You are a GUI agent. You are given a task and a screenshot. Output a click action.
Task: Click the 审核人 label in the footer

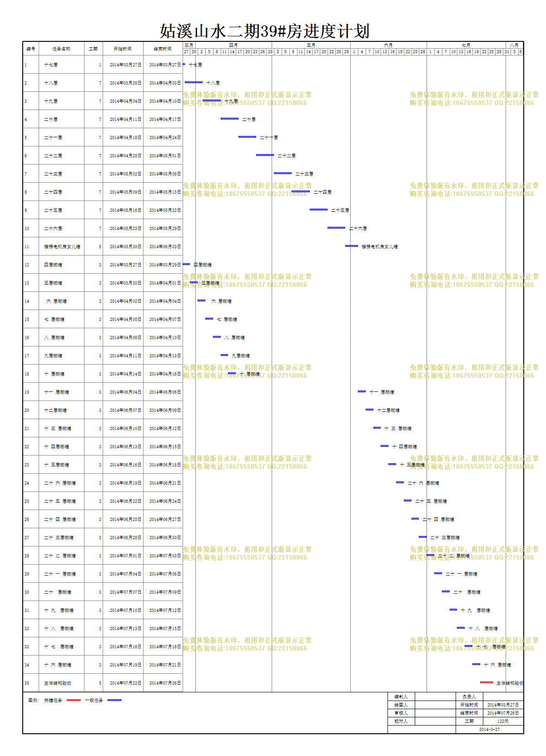click(x=401, y=713)
